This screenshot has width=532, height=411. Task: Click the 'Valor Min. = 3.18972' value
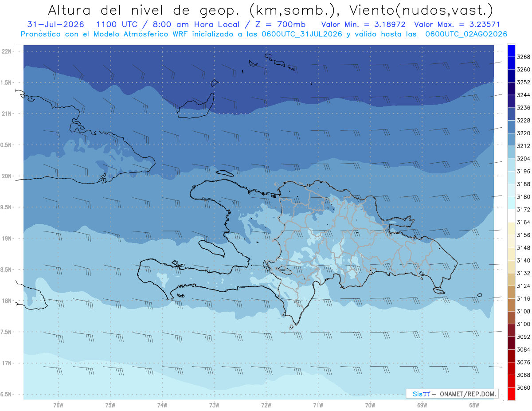(364, 24)
